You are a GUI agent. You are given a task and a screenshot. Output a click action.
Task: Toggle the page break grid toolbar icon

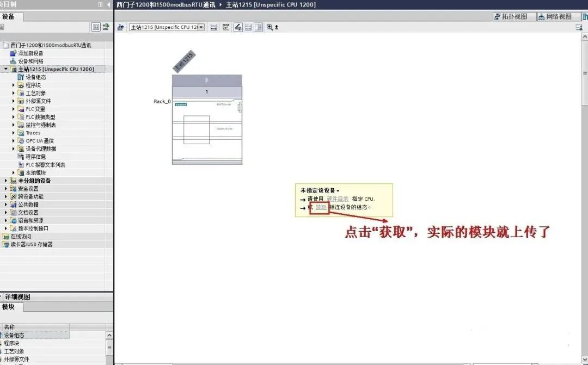[248, 27]
